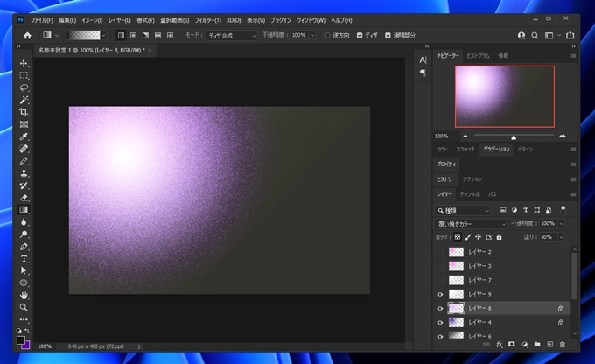Select the Move tool
The width and height of the screenshot is (595, 364).
click(24, 64)
